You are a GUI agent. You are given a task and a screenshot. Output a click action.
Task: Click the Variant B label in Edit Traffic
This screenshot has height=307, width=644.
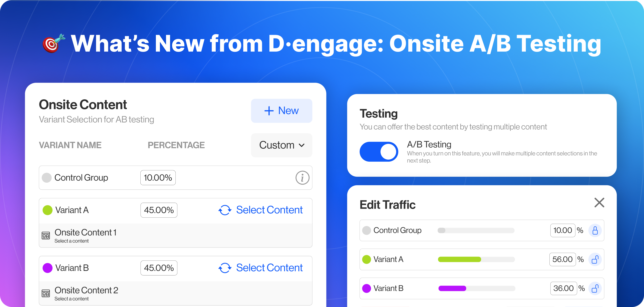[x=388, y=288]
